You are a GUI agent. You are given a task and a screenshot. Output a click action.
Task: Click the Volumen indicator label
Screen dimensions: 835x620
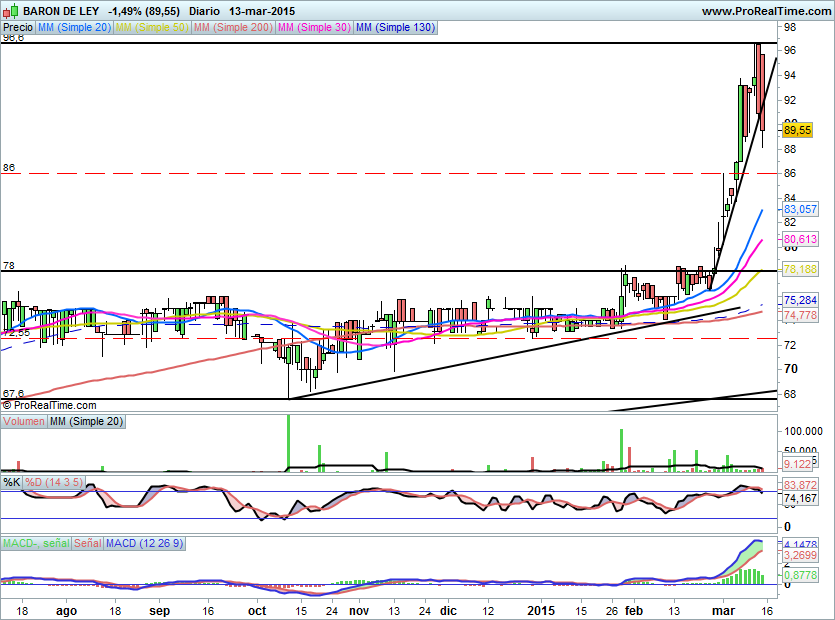tap(23, 422)
